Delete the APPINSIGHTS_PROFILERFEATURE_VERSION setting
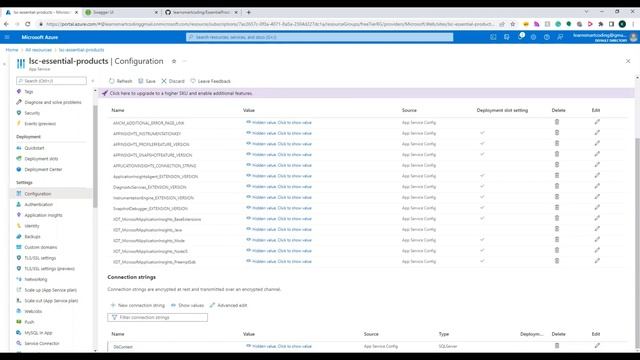 (x=557, y=143)
